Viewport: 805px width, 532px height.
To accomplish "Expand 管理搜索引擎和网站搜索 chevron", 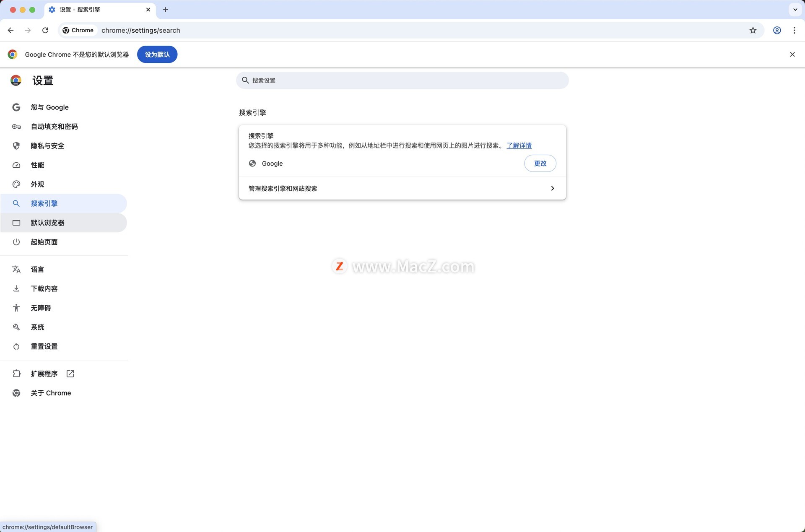I will (553, 188).
